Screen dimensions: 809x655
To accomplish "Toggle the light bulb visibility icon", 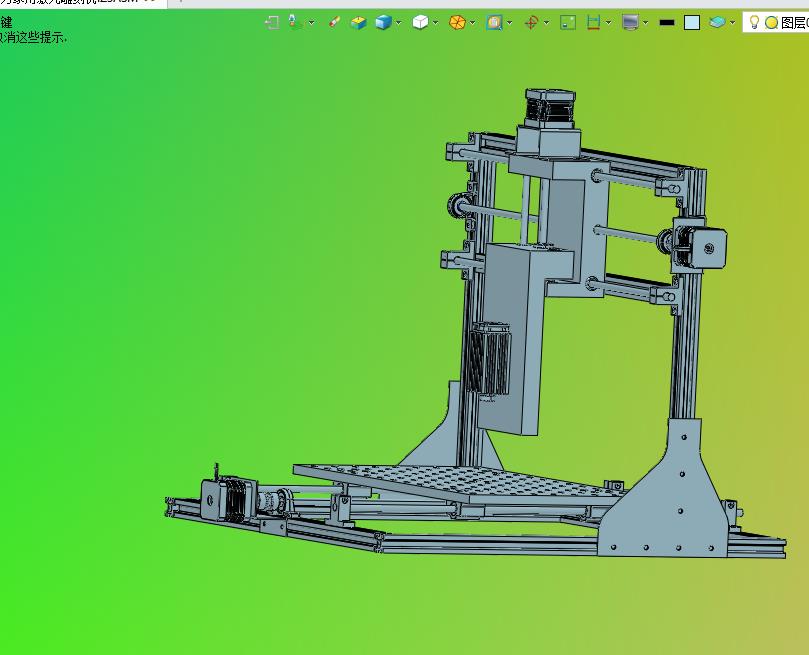I will (754, 22).
